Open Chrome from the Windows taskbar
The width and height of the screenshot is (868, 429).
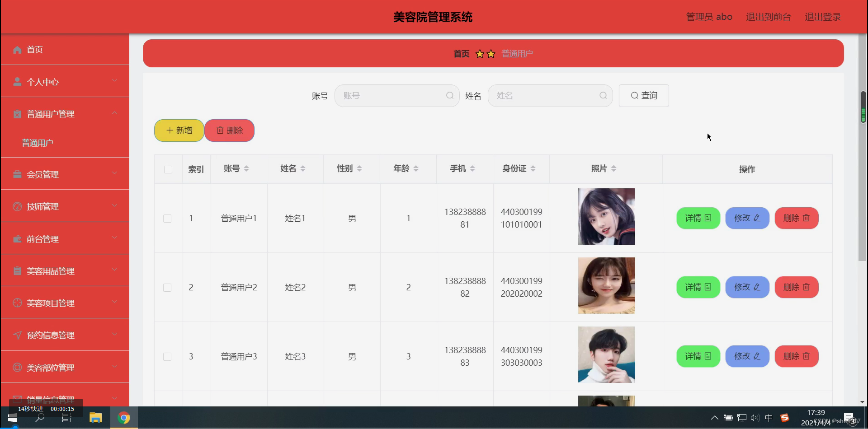coord(123,417)
